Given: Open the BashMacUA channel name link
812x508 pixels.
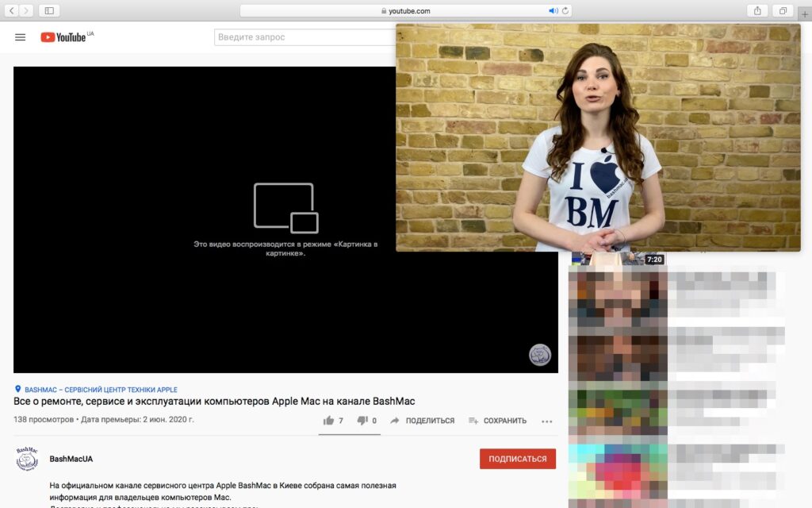Looking at the screenshot, I should click(71, 459).
